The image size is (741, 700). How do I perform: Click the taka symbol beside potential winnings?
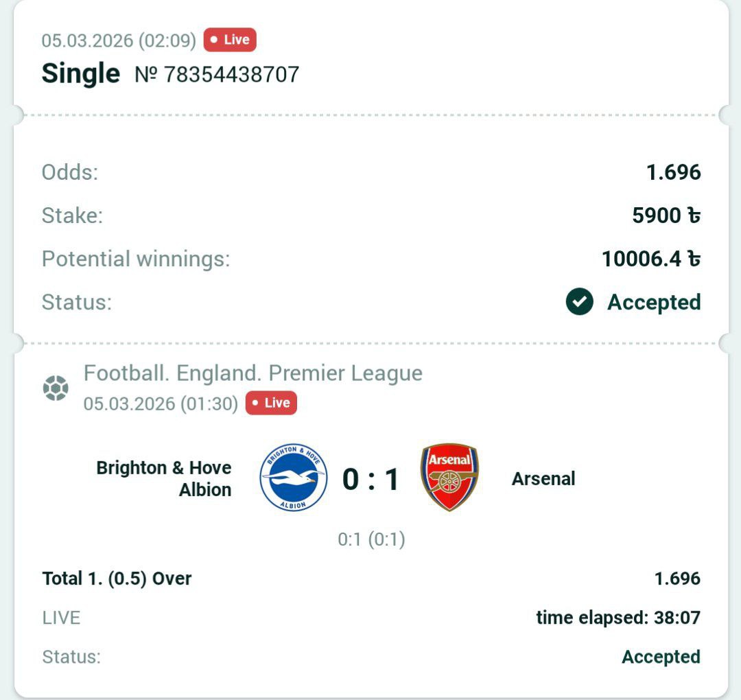click(x=694, y=259)
